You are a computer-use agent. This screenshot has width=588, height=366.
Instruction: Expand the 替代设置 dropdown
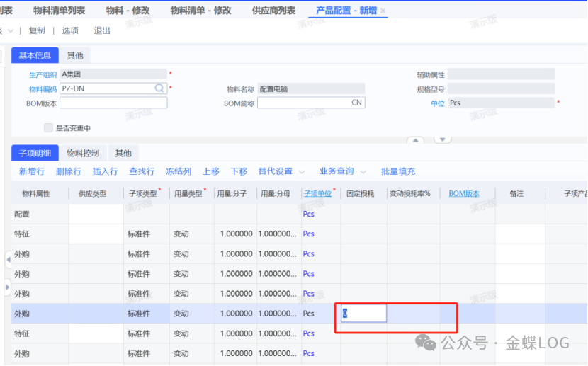click(x=302, y=172)
